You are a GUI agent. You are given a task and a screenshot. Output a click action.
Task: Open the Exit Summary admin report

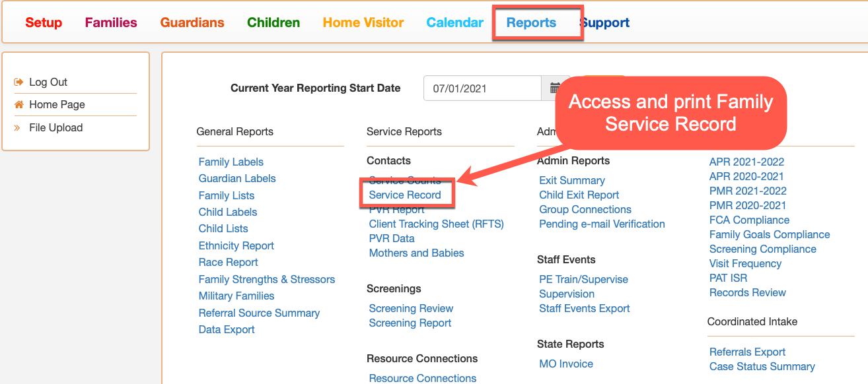coord(572,180)
